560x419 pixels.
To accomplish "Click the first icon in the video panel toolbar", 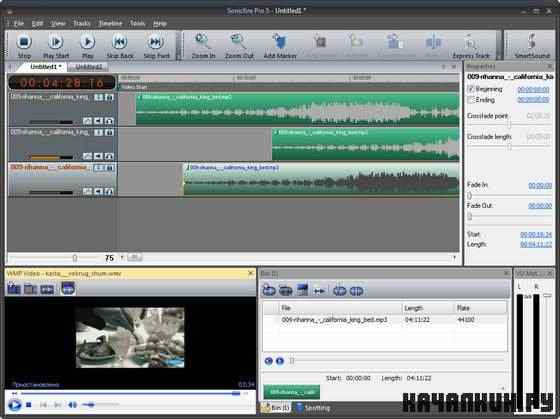I will coord(14,288).
